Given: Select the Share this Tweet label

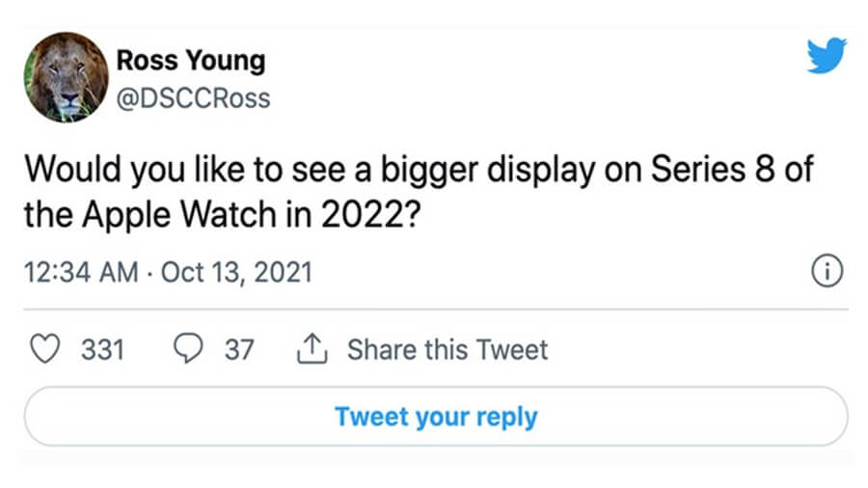Looking at the screenshot, I should [x=447, y=349].
